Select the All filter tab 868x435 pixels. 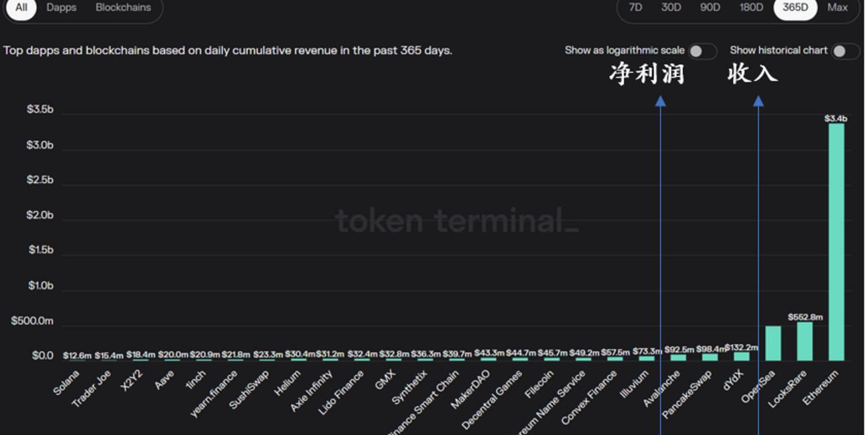(x=21, y=8)
